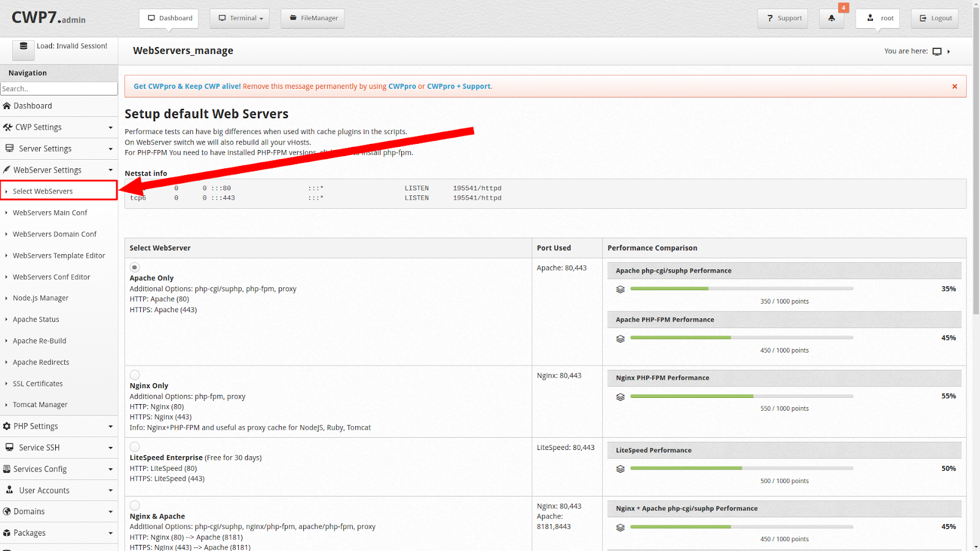Open Select WebServers in sidebar
This screenshot has height=551, width=980.
coord(59,191)
